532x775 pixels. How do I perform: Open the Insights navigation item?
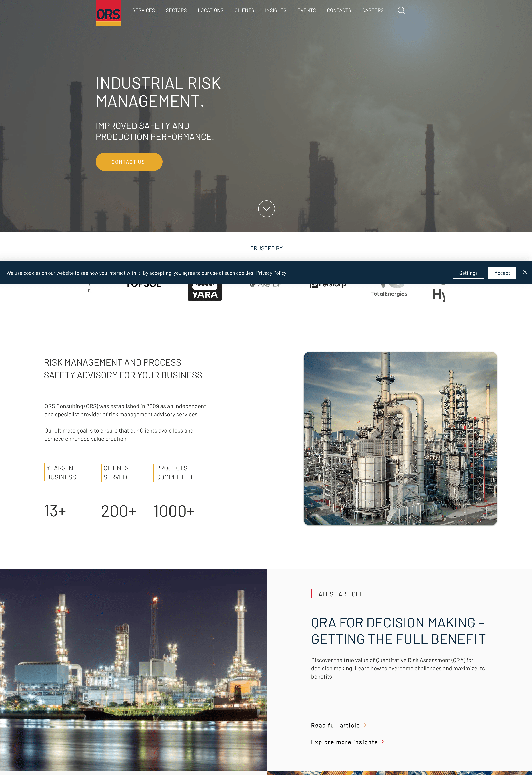(276, 10)
